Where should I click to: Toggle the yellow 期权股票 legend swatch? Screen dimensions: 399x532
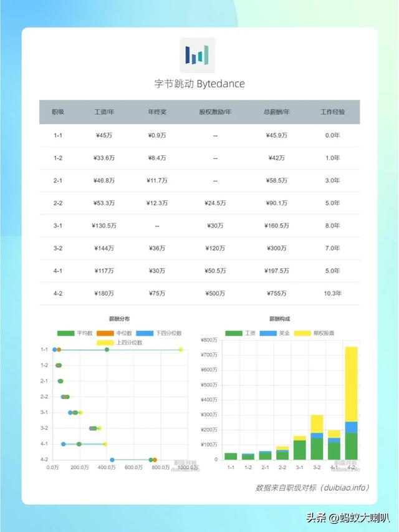coord(302,333)
